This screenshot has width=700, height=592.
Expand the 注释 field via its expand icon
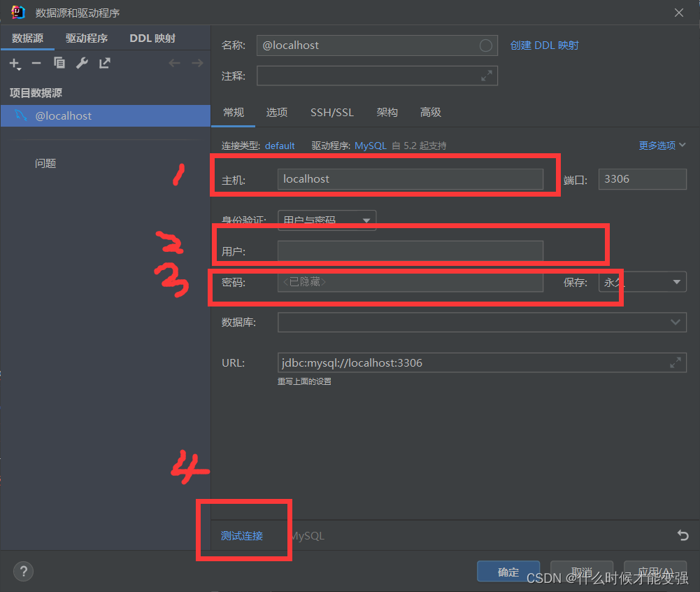click(x=487, y=76)
